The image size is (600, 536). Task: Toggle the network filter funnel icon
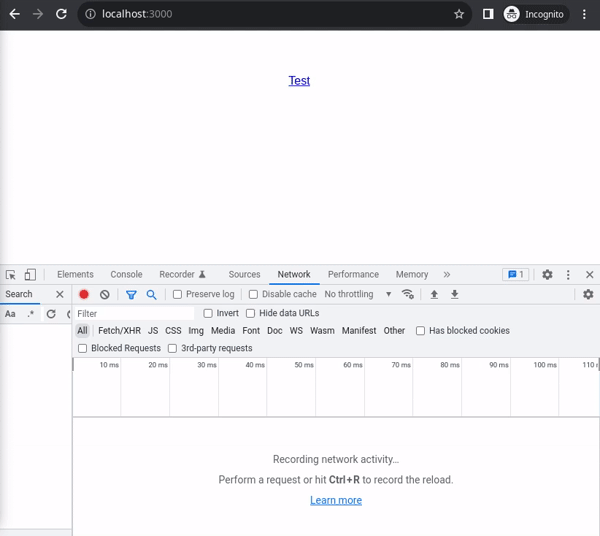pos(131,295)
